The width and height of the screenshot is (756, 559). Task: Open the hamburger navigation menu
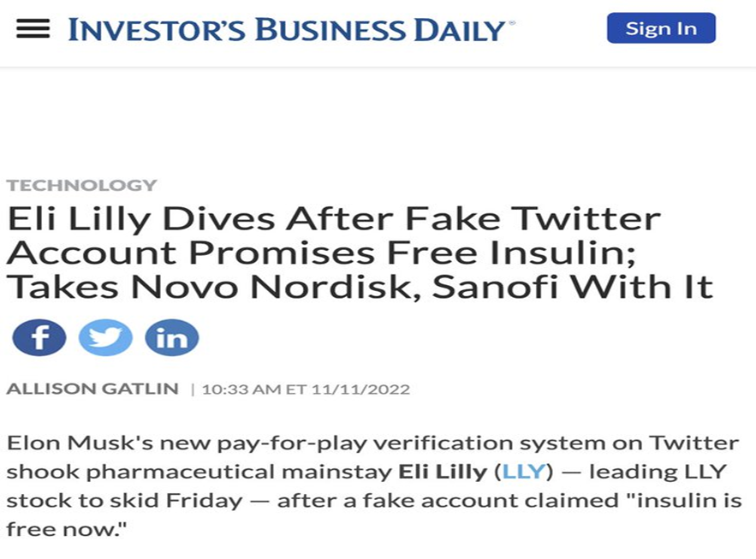[33, 29]
